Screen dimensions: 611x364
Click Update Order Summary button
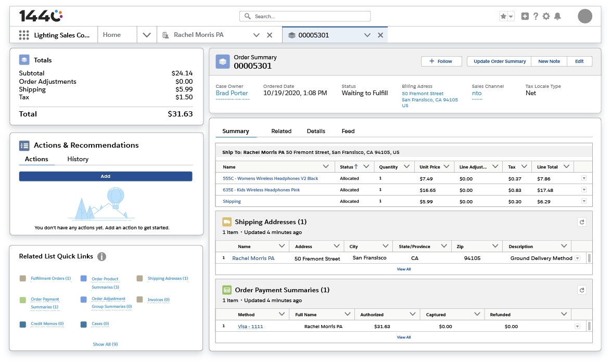click(x=500, y=61)
